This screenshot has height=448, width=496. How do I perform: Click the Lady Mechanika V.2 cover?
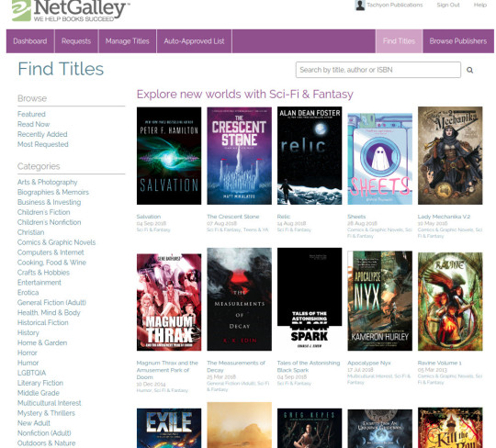pos(450,155)
